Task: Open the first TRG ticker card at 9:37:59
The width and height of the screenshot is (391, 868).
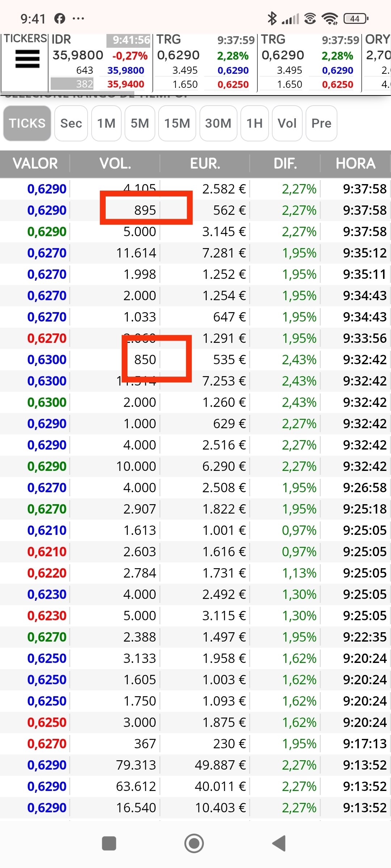Action: tap(205, 62)
